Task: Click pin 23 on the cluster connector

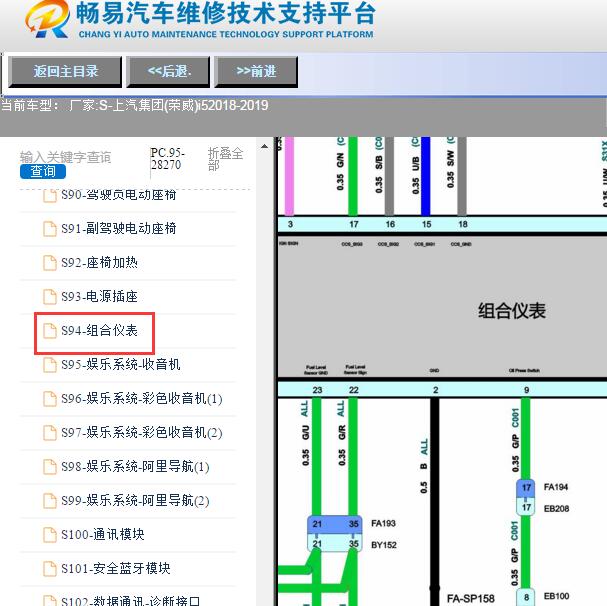Action: tap(317, 390)
